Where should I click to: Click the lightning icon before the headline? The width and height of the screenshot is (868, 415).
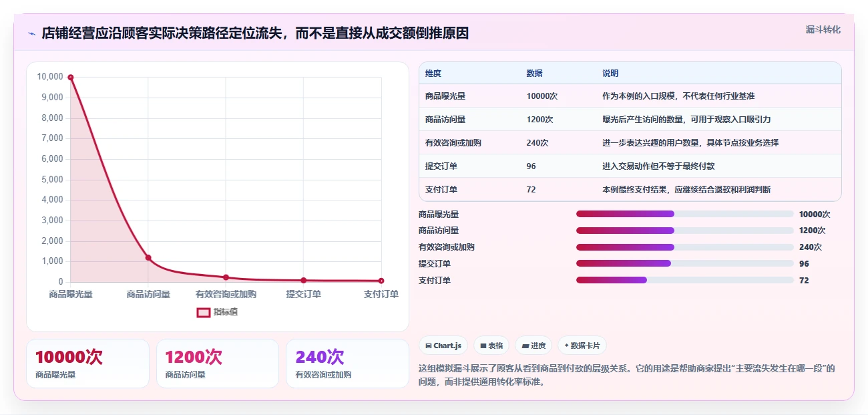(x=31, y=33)
